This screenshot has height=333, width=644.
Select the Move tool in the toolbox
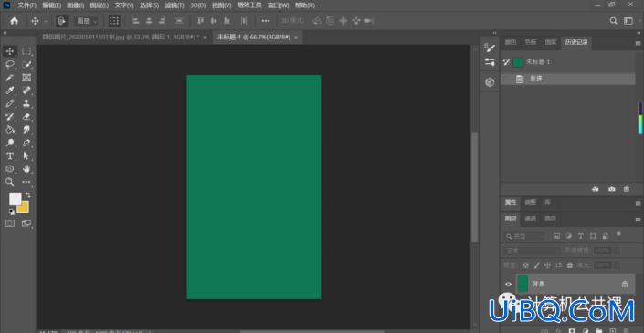pos(10,51)
